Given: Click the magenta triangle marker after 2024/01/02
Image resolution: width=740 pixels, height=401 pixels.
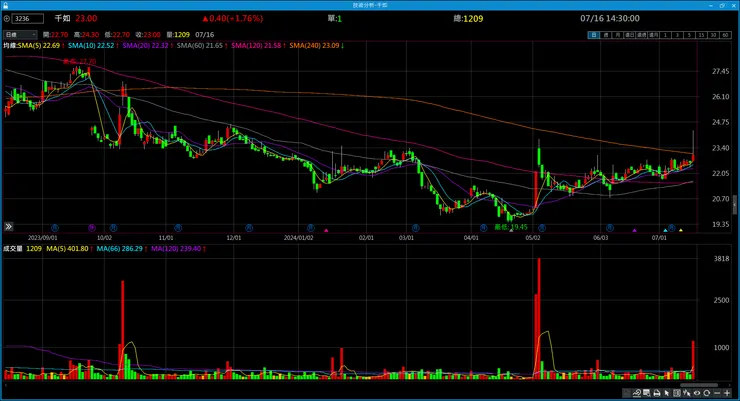Looking at the screenshot, I should [x=326, y=230].
